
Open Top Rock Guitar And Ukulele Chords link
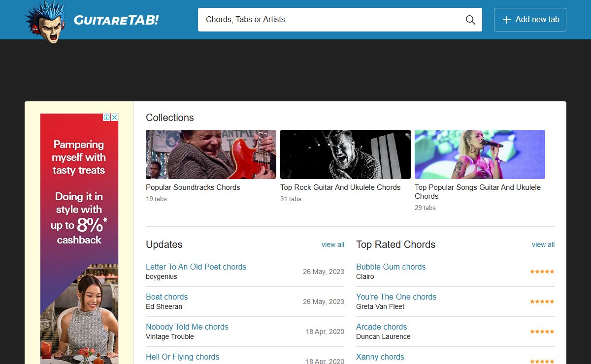pyautogui.click(x=340, y=187)
